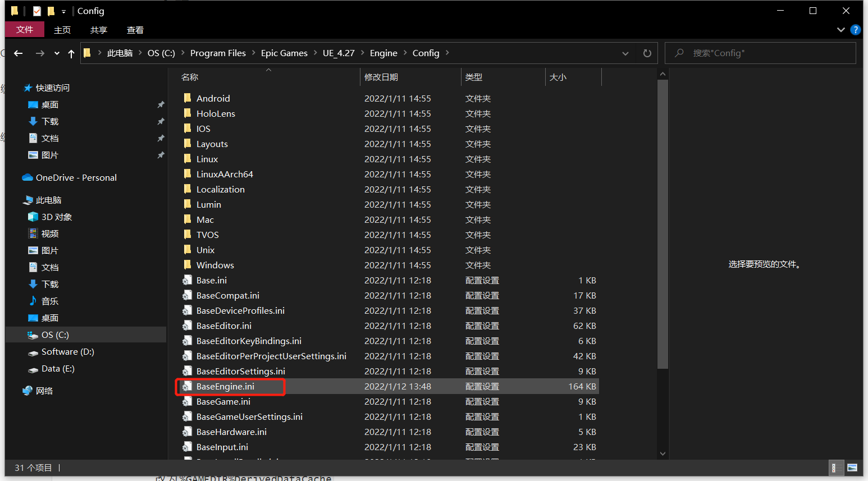The width and height of the screenshot is (868, 481).
Task: Click the UE_4.27 breadcrumb
Action: 339,53
